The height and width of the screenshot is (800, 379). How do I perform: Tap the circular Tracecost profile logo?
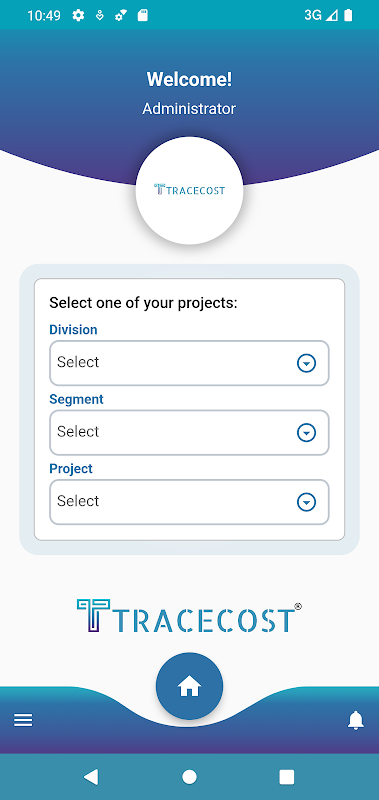[x=189, y=190]
